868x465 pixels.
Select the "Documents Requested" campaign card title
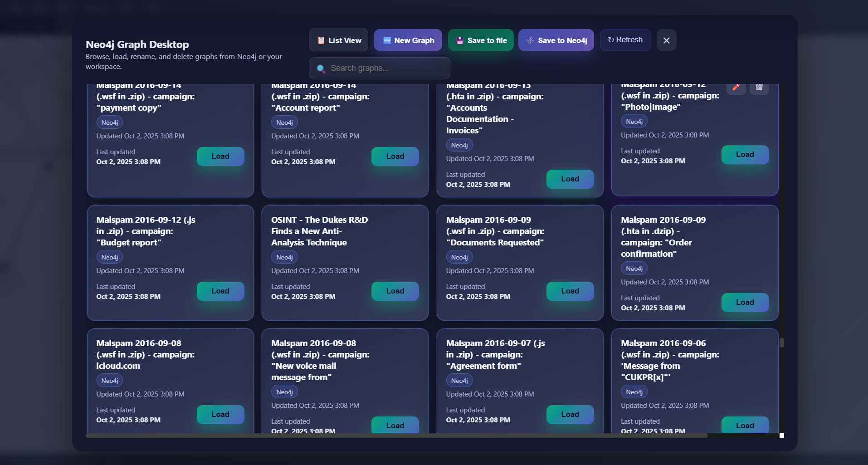(495, 231)
